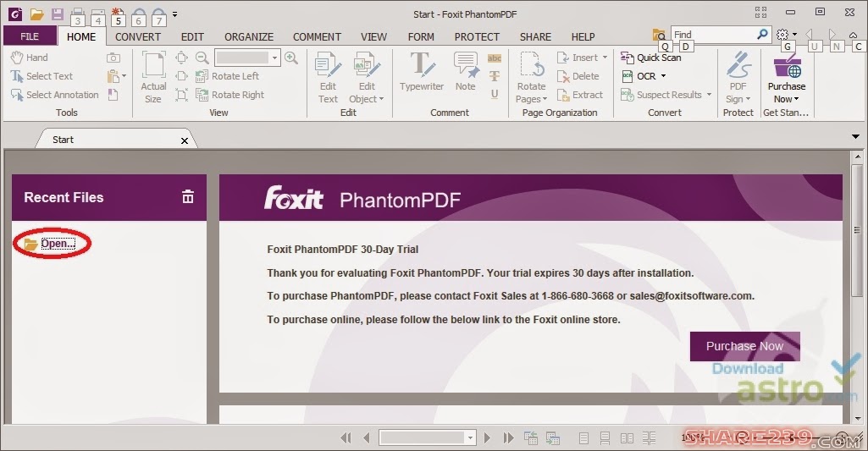Open the OCR dropdown
The width and height of the screenshot is (868, 451).
point(663,76)
